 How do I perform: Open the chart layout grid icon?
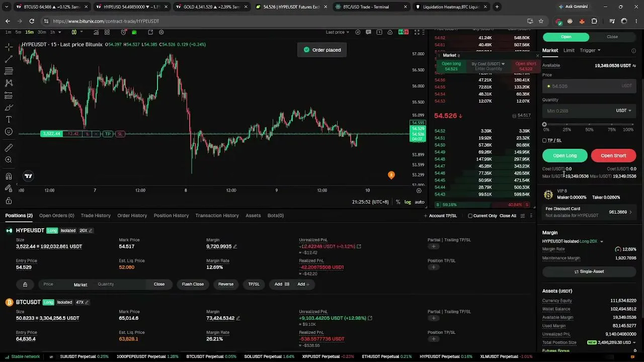pyautogui.click(x=107, y=32)
